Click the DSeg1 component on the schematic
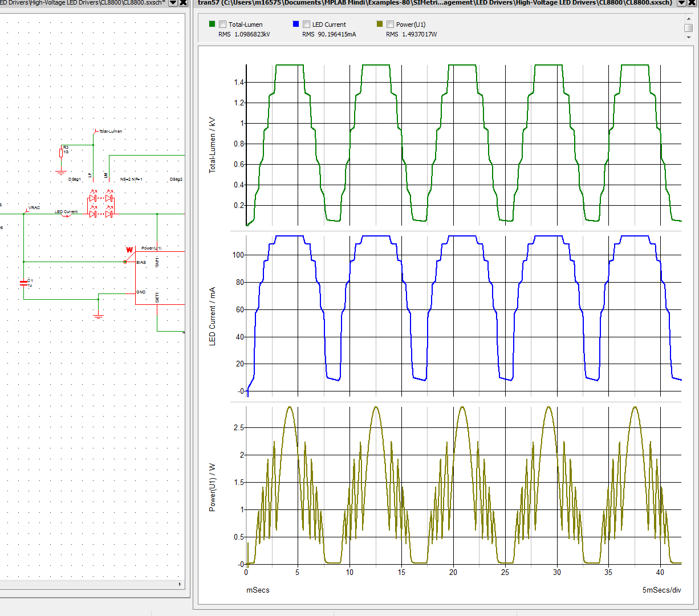 [x=74, y=178]
